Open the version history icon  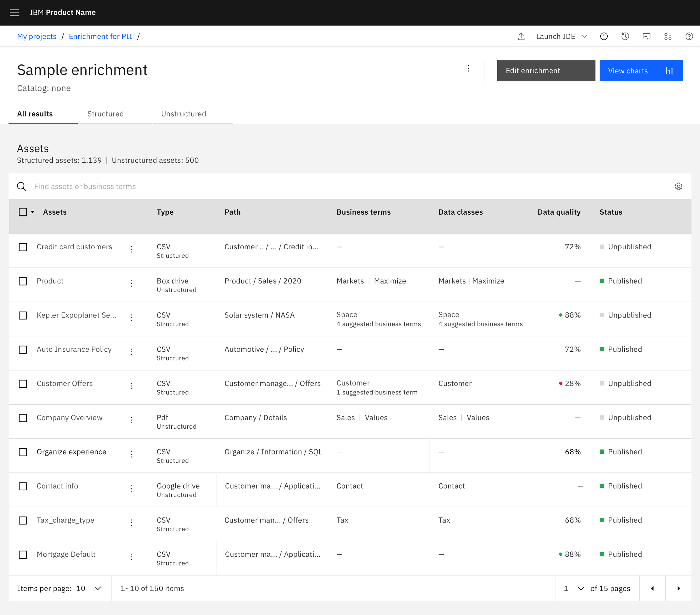(x=625, y=37)
